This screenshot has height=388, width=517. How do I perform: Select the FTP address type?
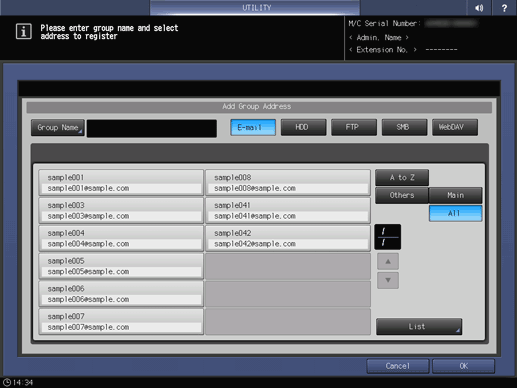[354, 127]
